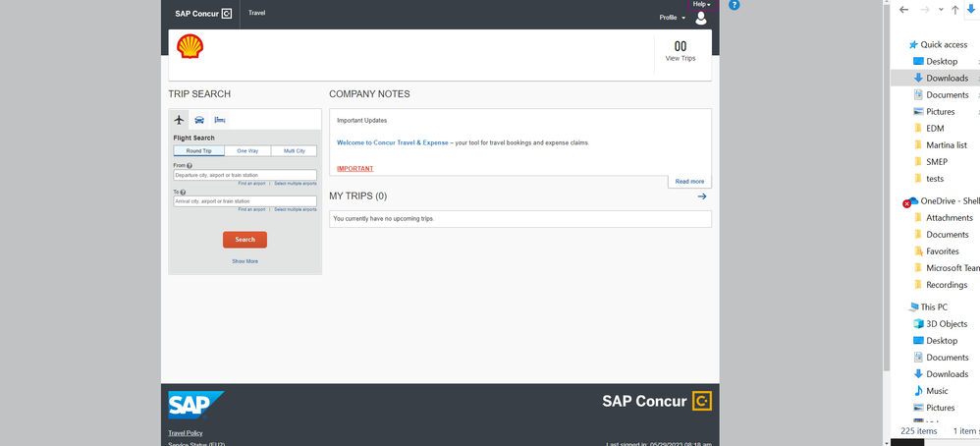
Task: Open the Travel Policy footer link
Action: click(185, 433)
